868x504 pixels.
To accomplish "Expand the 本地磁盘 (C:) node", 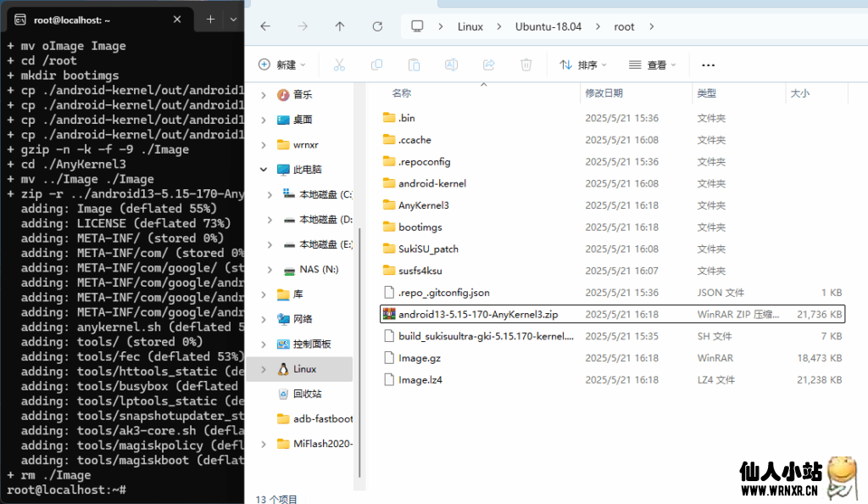I will click(x=270, y=194).
